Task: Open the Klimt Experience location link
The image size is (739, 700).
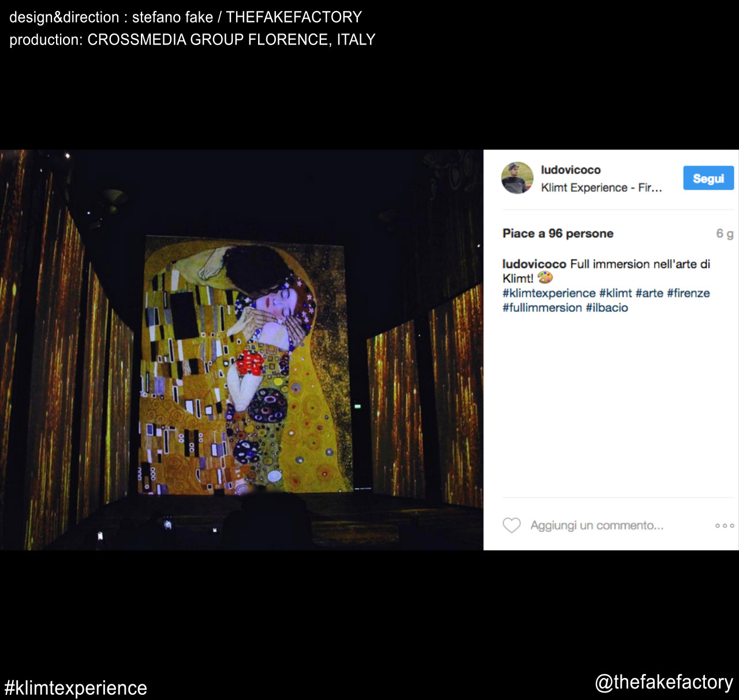Action: (x=601, y=188)
